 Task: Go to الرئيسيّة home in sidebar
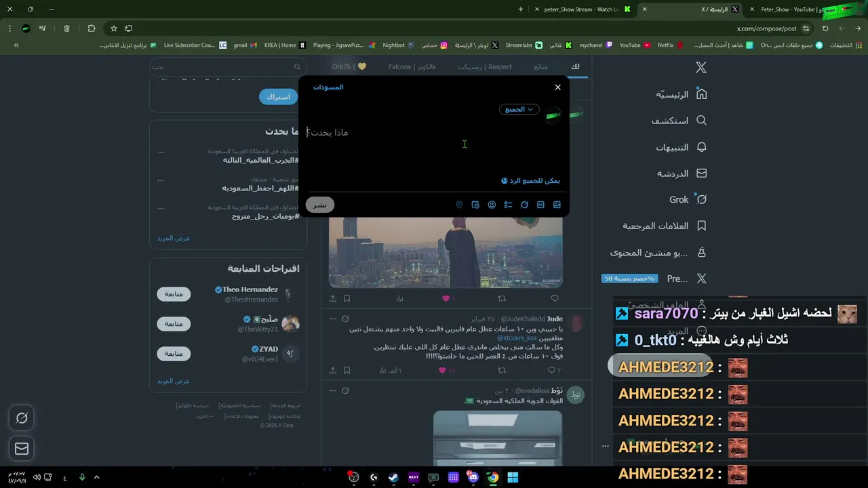(x=681, y=94)
